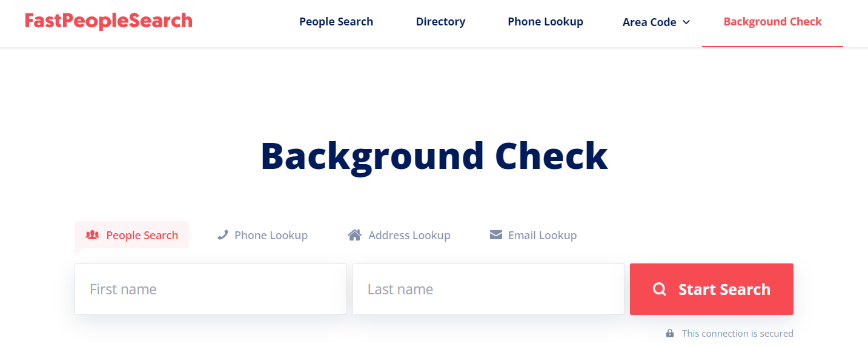Image resolution: width=868 pixels, height=347 pixels.
Task: Open People Search in the top navigation
Action: (x=336, y=22)
